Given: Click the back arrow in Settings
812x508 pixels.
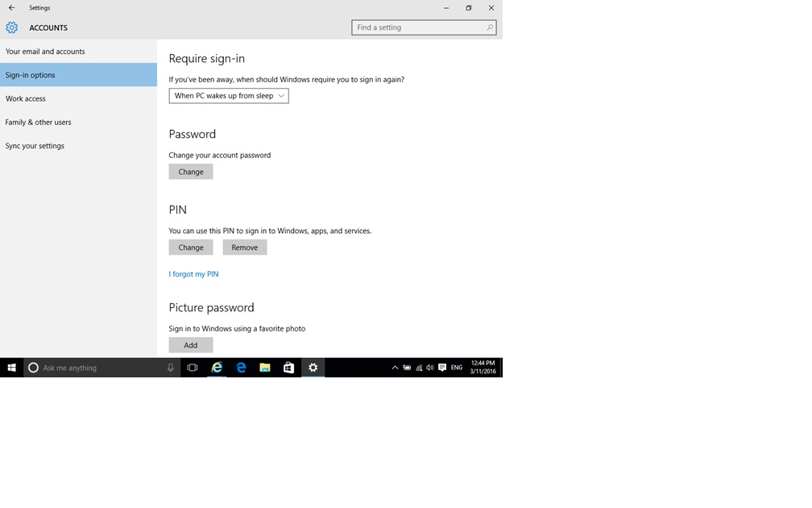Looking at the screenshot, I should (x=11, y=8).
